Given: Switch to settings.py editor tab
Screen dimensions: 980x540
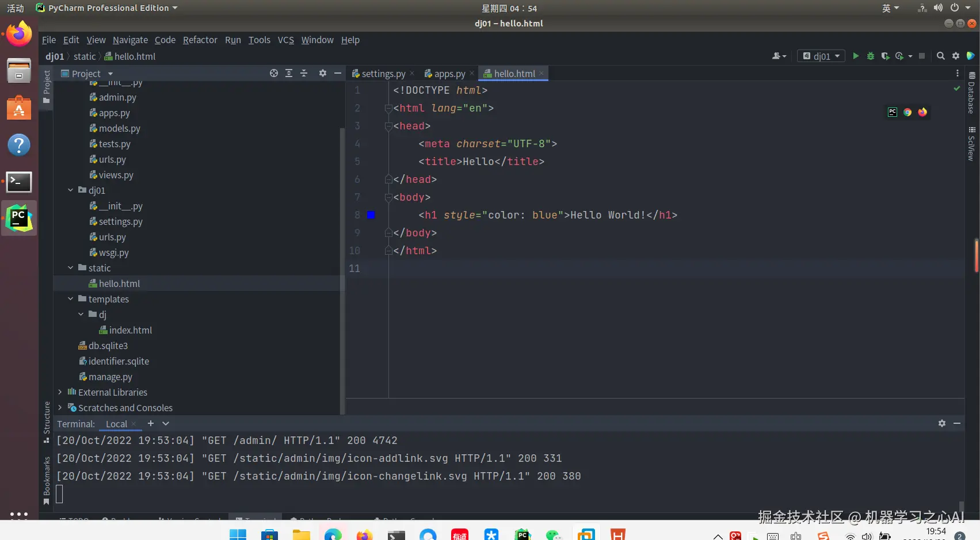Looking at the screenshot, I should click(x=383, y=74).
